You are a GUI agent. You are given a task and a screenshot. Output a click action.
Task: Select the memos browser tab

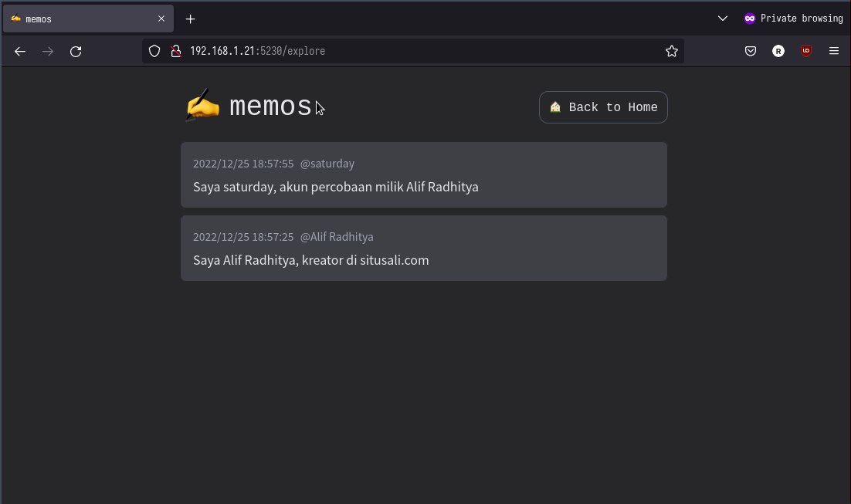pyautogui.click(x=89, y=19)
